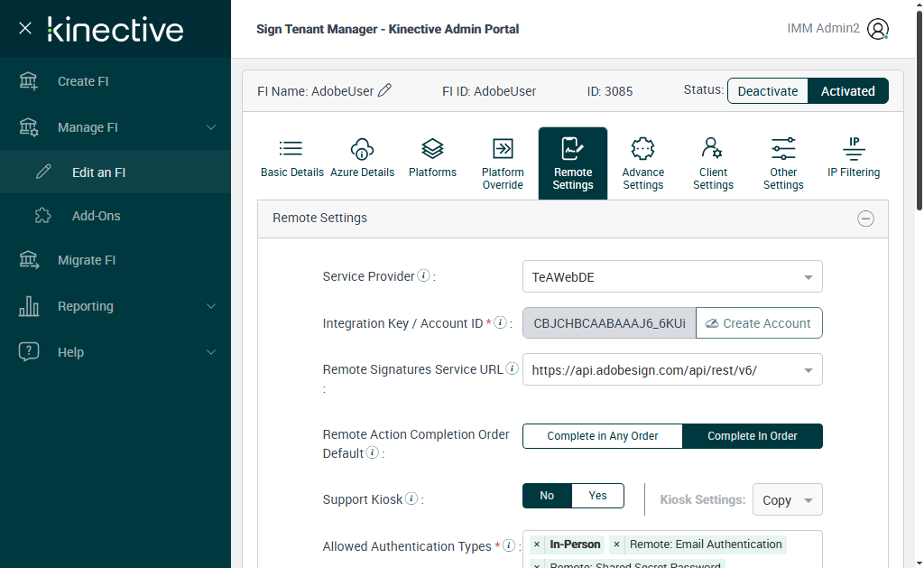Screen dimensions: 924x568
Task: Show info for Integration Key / Account ID
Action: point(500,322)
